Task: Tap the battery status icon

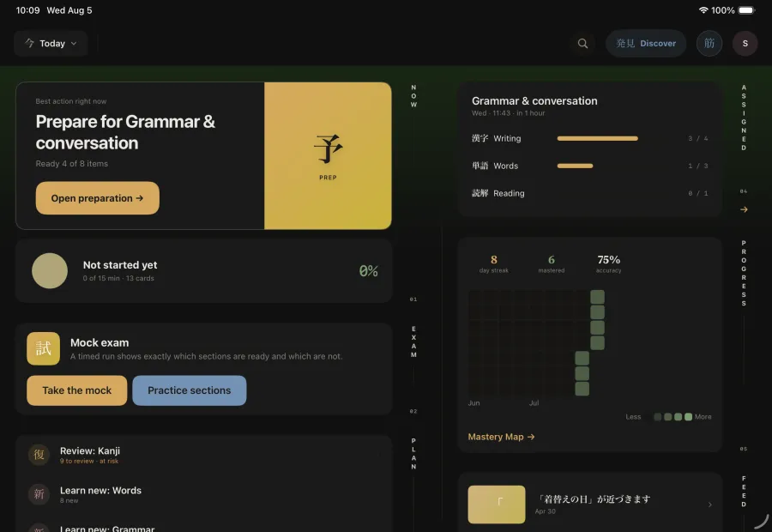Action: (x=746, y=10)
